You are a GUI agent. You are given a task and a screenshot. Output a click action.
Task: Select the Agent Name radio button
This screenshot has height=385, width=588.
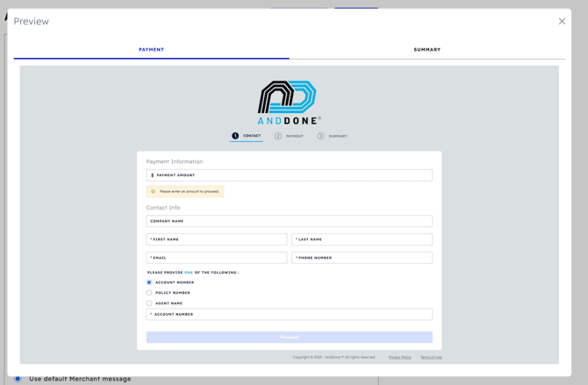(149, 303)
